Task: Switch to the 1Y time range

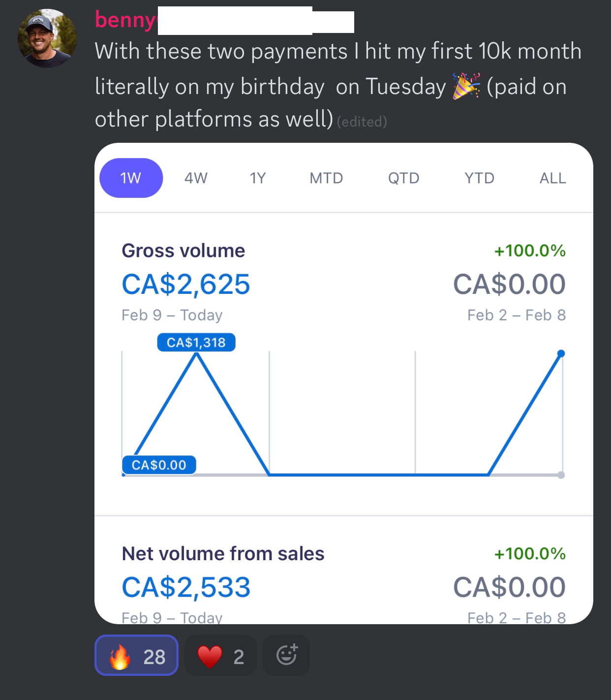Action: click(258, 178)
